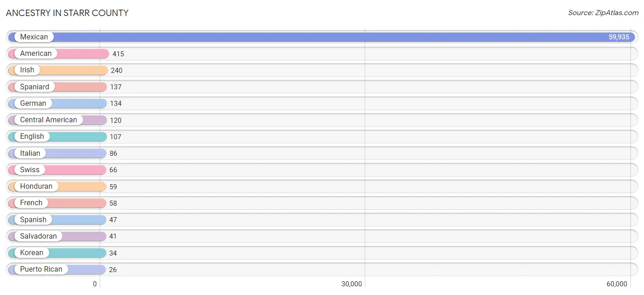The height and width of the screenshot is (295, 644).
Task: Select the 134 value beside German
Action: [116, 104]
